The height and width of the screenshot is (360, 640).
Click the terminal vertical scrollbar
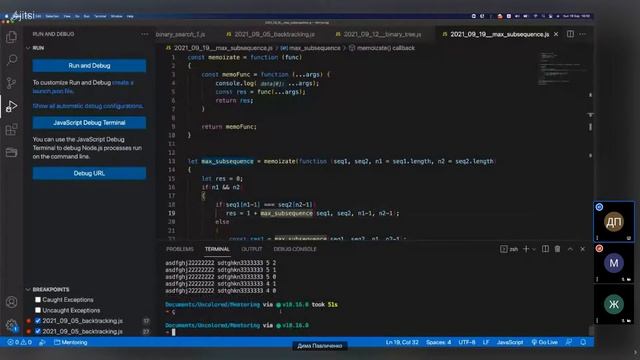tap(591, 330)
